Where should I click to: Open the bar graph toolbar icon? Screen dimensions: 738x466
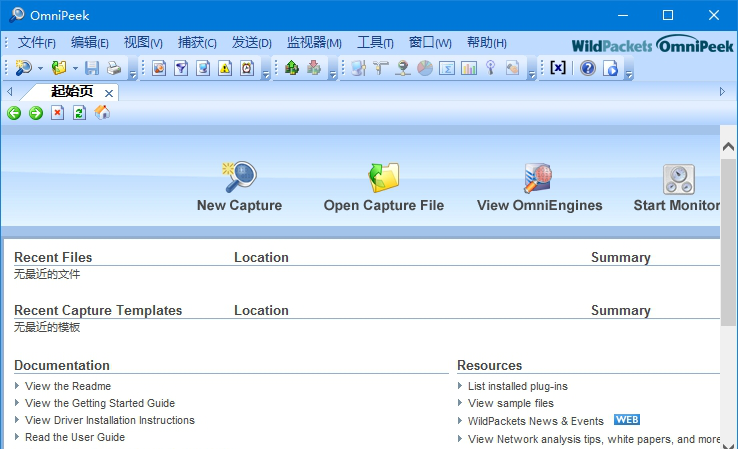coord(469,68)
